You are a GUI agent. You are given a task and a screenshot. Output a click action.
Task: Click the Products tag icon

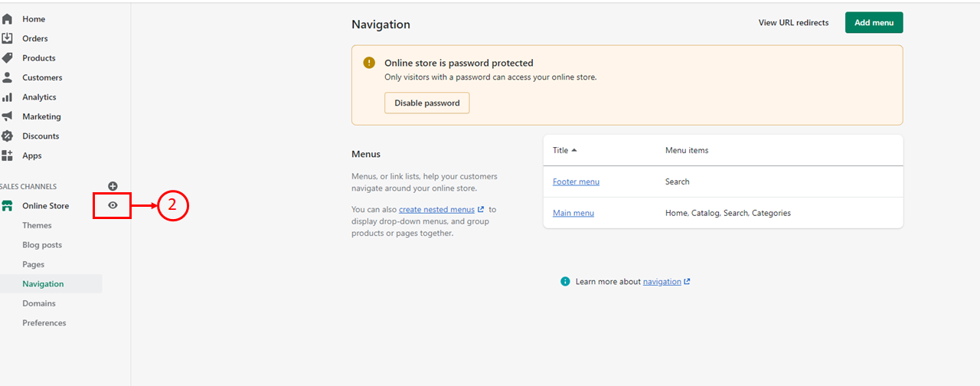coord(7,58)
